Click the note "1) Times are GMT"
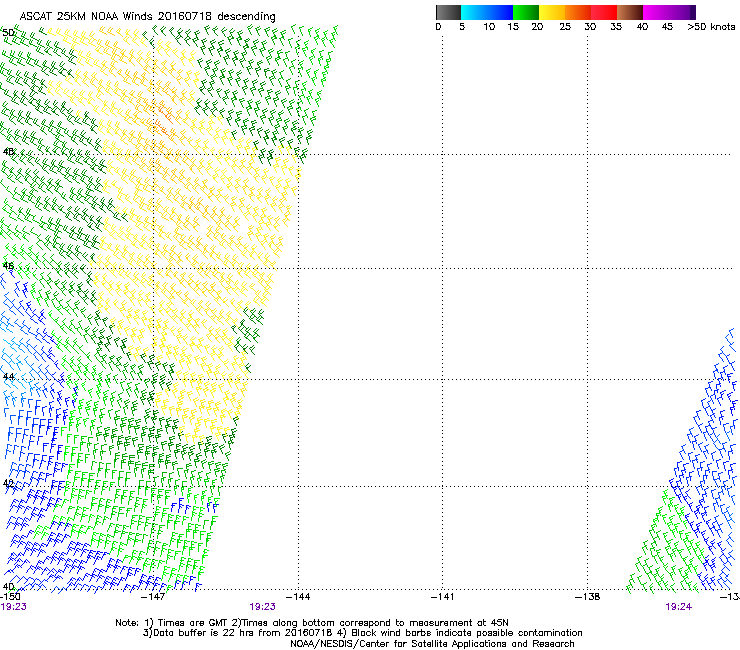Screen dimensions: 740x650 point(186,623)
